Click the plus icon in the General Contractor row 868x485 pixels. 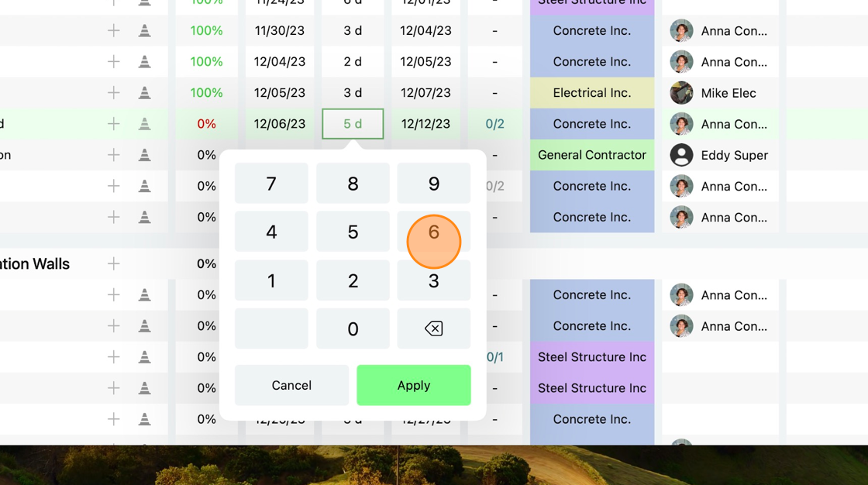pos(113,154)
